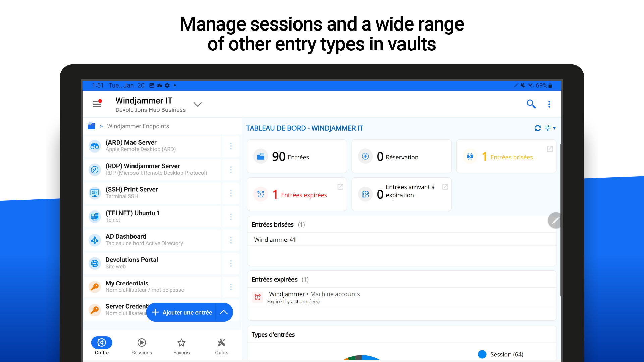Open dashboard settings dropdown

550,128
